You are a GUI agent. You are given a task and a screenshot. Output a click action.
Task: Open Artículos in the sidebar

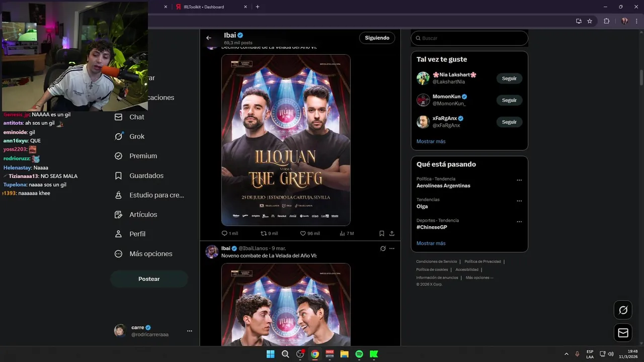136,215
